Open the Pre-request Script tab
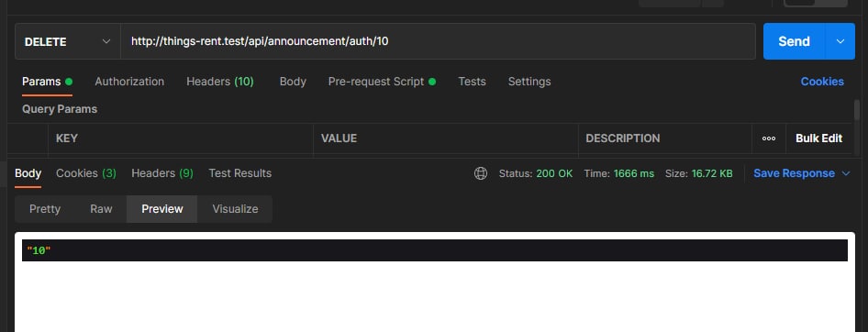Image resolution: width=868 pixels, height=332 pixels. (382, 82)
